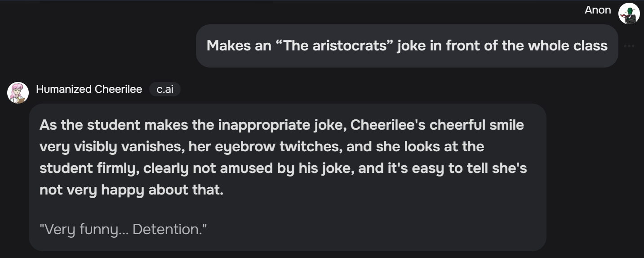The image size is (644, 258).
Task: Click "not very happy about that." line
Action: [x=131, y=190]
